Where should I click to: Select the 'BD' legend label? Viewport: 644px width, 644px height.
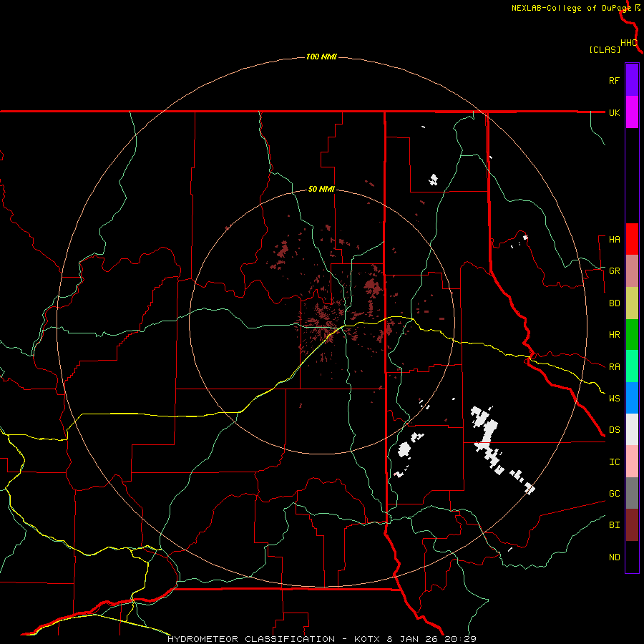pyautogui.click(x=614, y=303)
